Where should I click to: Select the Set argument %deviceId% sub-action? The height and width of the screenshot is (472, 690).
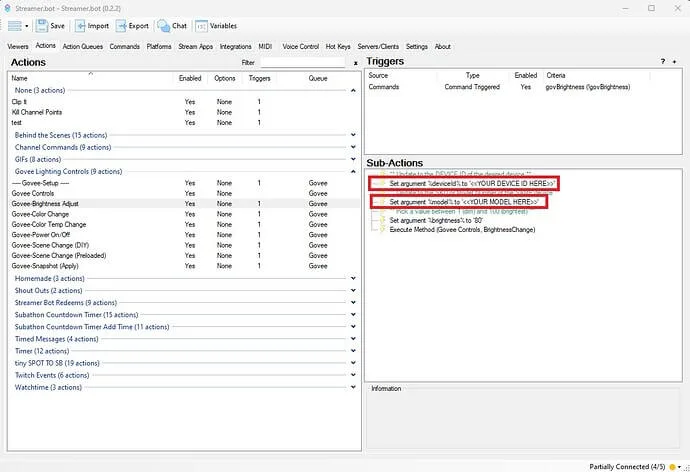pos(473,183)
